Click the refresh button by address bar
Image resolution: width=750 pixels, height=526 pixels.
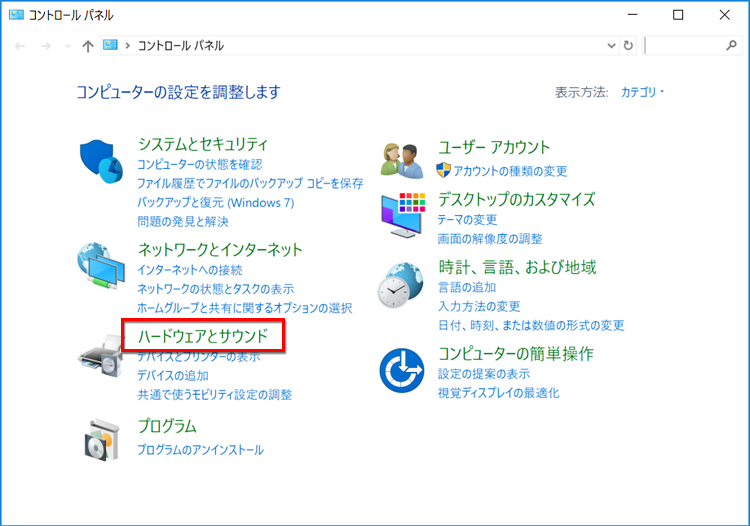628,45
